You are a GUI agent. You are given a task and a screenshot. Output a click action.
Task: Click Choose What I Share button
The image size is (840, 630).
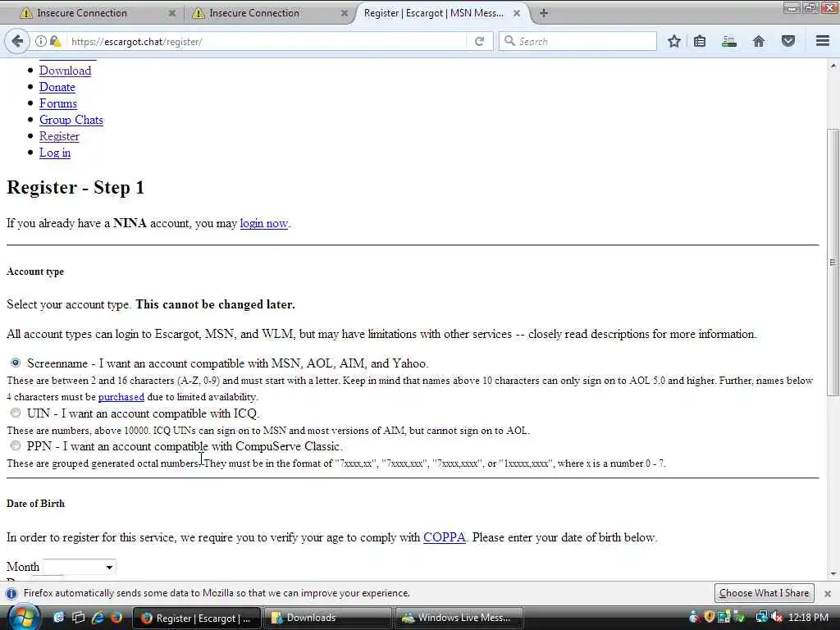coord(764,593)
